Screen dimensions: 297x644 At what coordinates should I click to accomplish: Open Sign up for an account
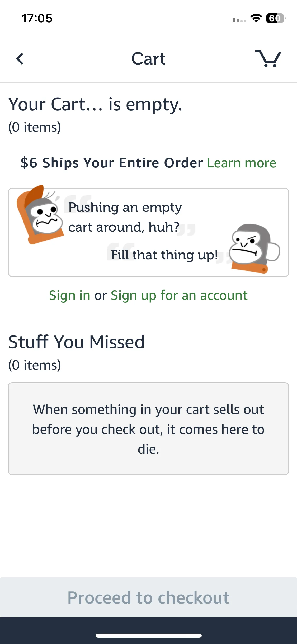(x=179, y=295)
